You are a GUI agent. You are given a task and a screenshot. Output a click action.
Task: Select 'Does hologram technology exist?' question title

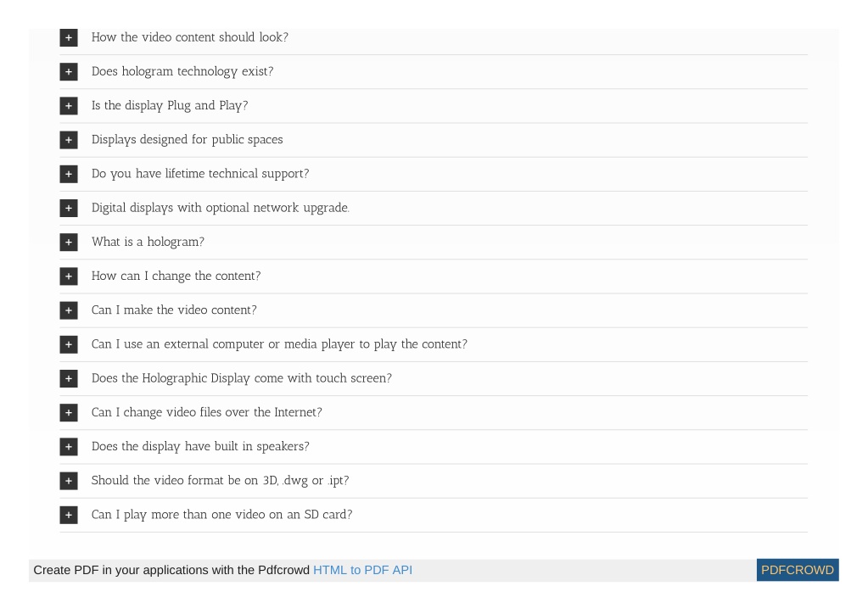[x=182, y=71]
